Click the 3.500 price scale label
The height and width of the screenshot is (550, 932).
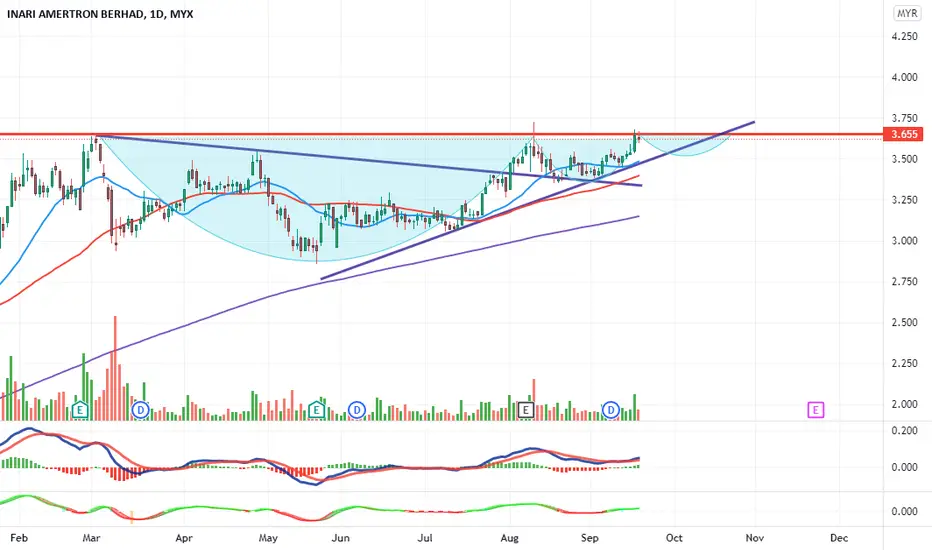point(904,159)
